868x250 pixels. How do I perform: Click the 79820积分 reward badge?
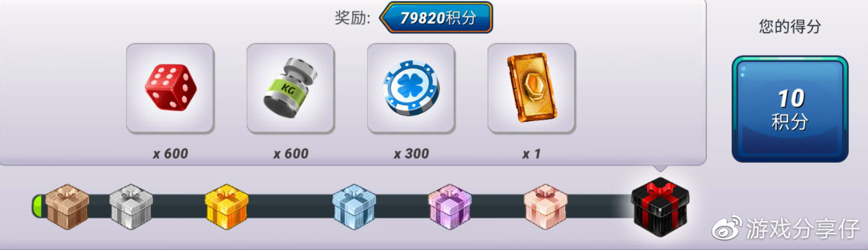click(436, 17)
